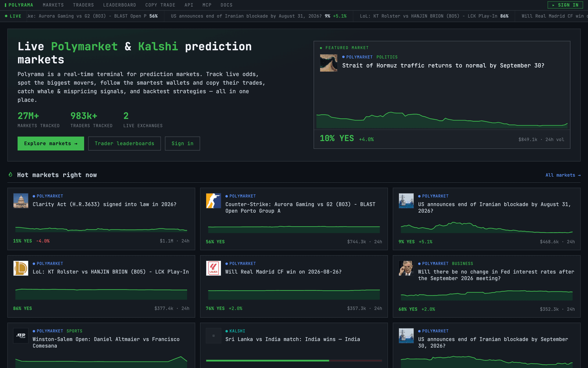Open the All markets link
The height and width of the screenshot is (368, 588).
pos(563,175)
